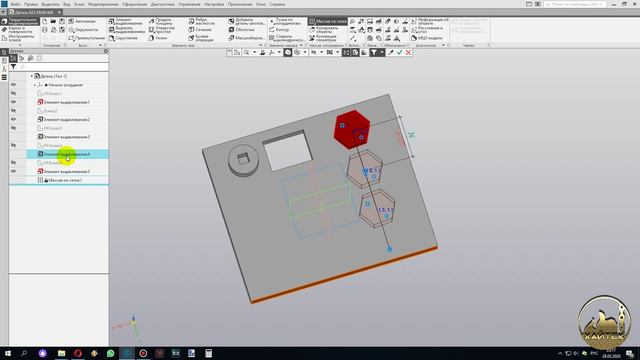Show the hidden Эскиз:5 via its eye icon
Image resolution: width=640 pixels, height=360 pixels.
[x=13, y=163]
